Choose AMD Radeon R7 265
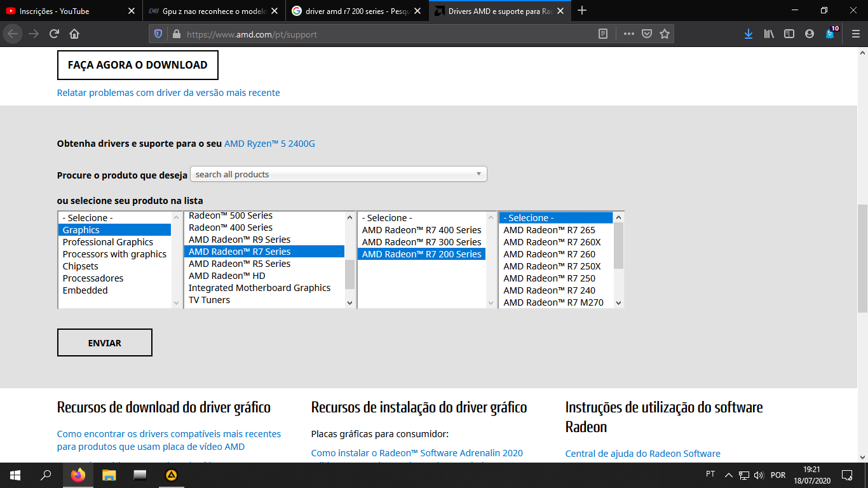The width and height of the screenshot is (868, 488). 556,230
